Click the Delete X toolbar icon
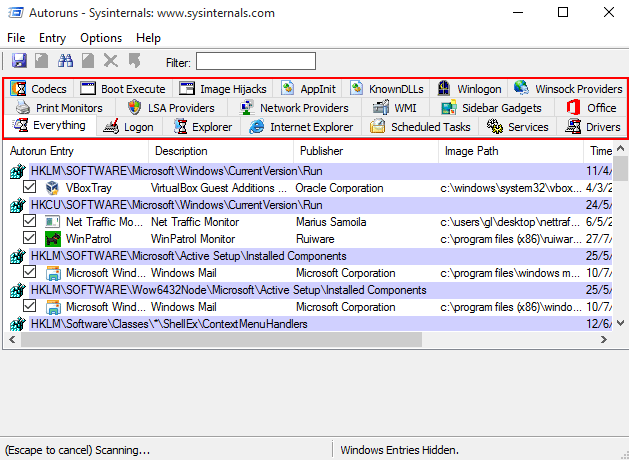The height and width of the screenshot is (460, 629). [x=111, y=61]
